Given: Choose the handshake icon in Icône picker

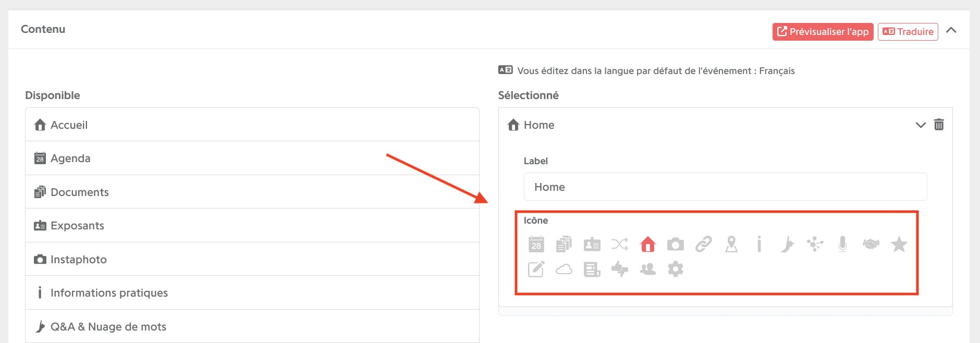Looking at the screenshot, I should coord(871,244).
